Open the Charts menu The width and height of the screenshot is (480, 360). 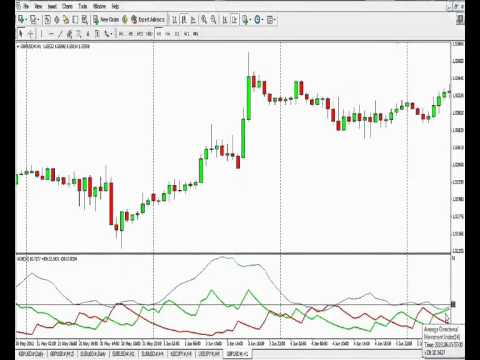67,6
